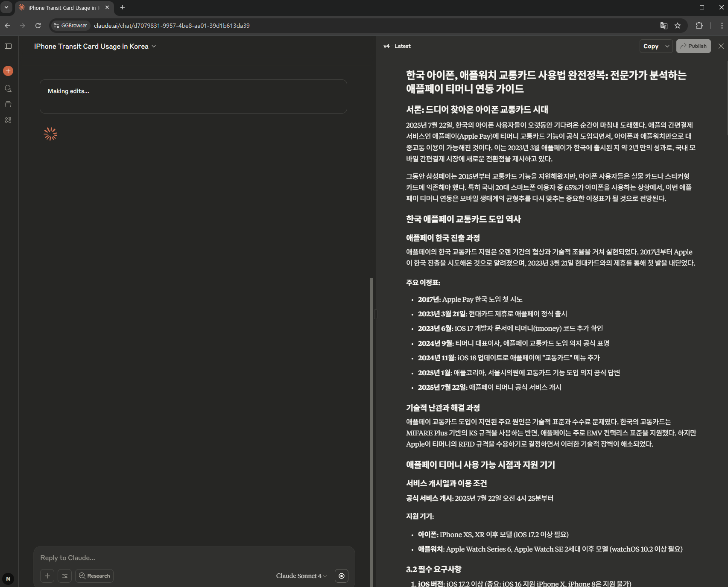Open search and tools settings icon
The height and width of the screenshot is (587, 728).
tap(65, 576)
